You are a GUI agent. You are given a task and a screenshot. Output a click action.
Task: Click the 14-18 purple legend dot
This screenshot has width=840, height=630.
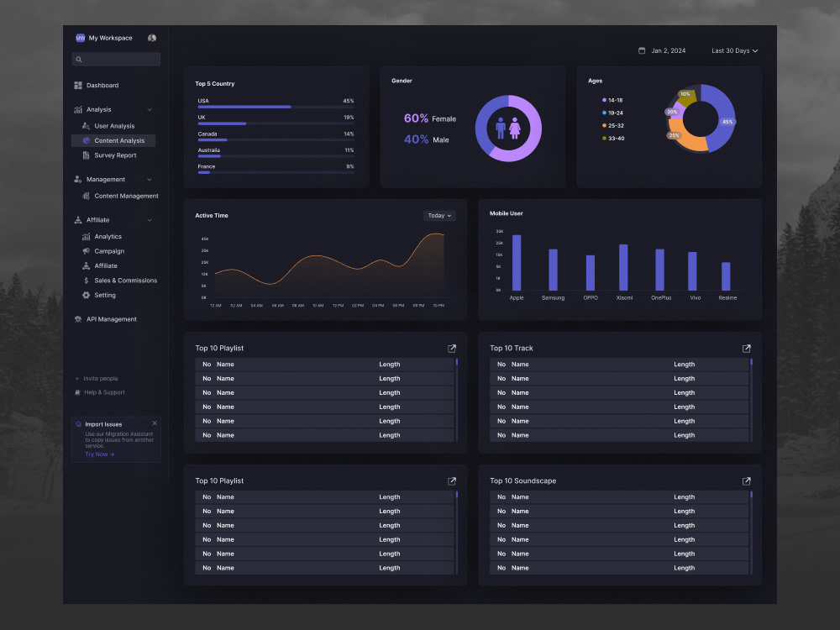(x=604, y=100)
